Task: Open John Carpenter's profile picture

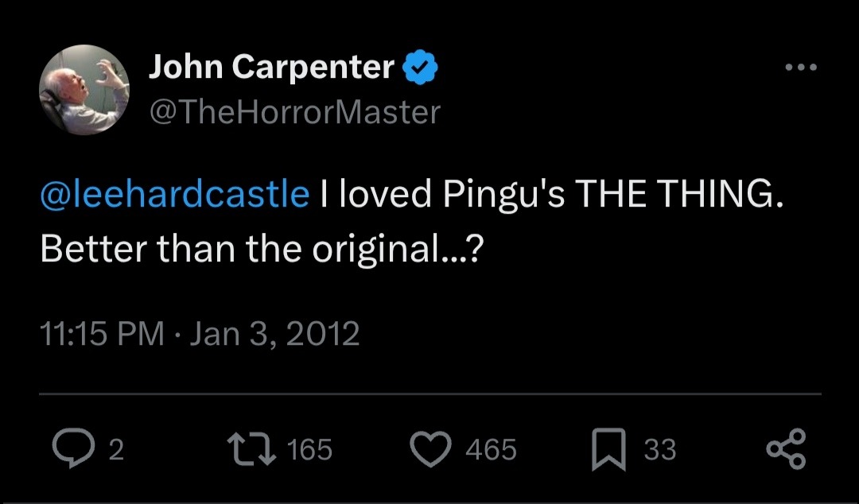Action: click(x=84, y=89)
